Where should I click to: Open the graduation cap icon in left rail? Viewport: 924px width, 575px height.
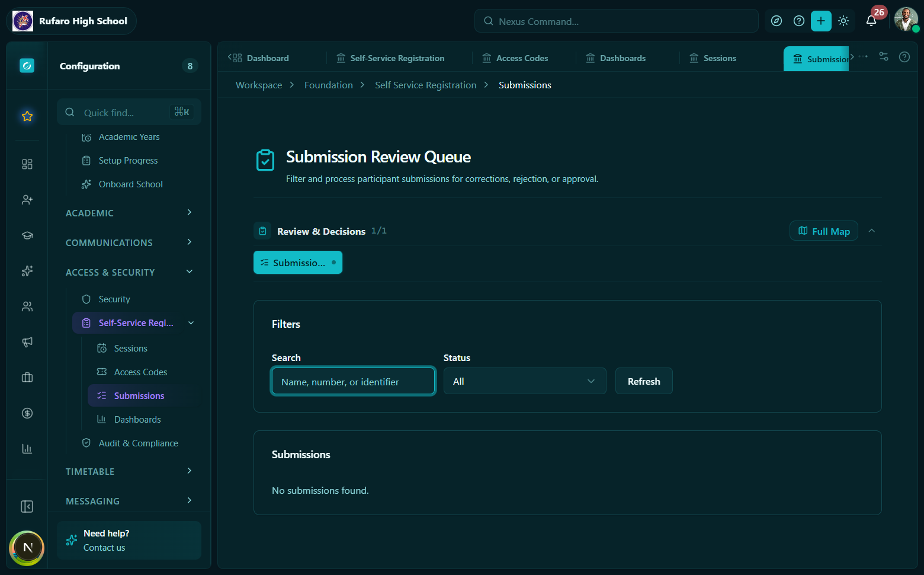click(x=27, y=235)
